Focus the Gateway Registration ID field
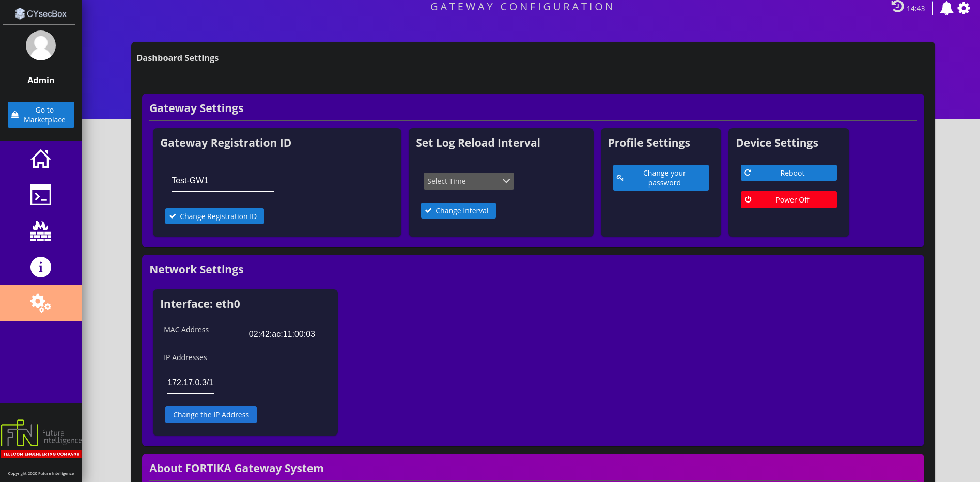The height and width of the screenshot is (482, 980). [x=222, y=181]
